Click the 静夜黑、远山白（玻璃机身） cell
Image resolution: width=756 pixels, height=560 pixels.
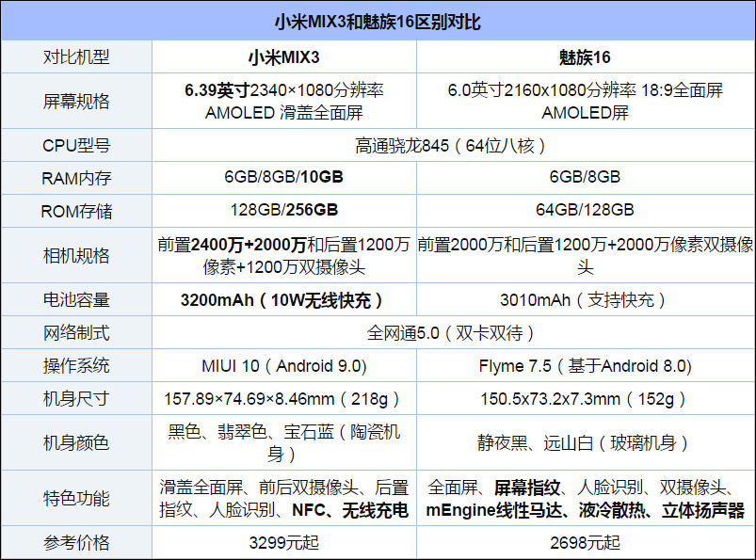click(x=586, y=442)
